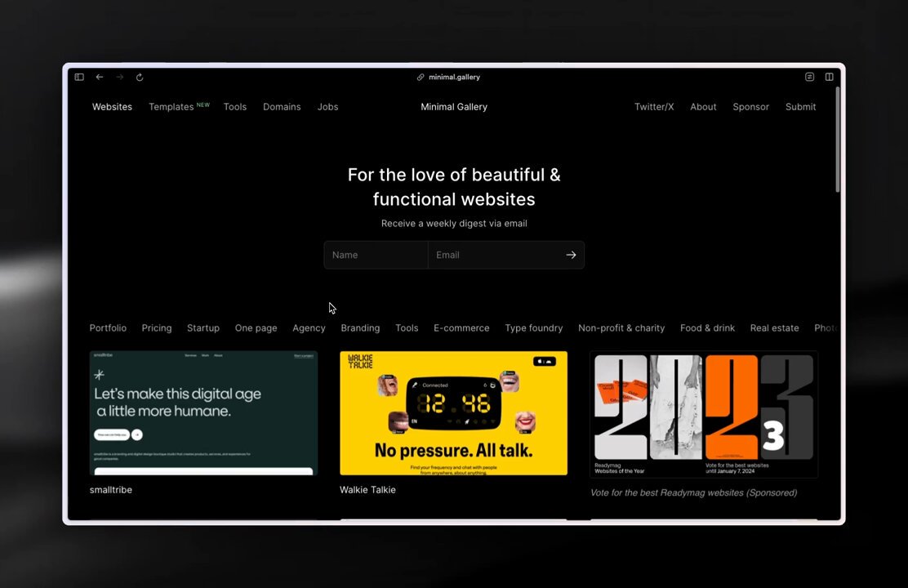The image size is (908, 588).
Task: Open the Sponsor link
Action: point(750,107)
